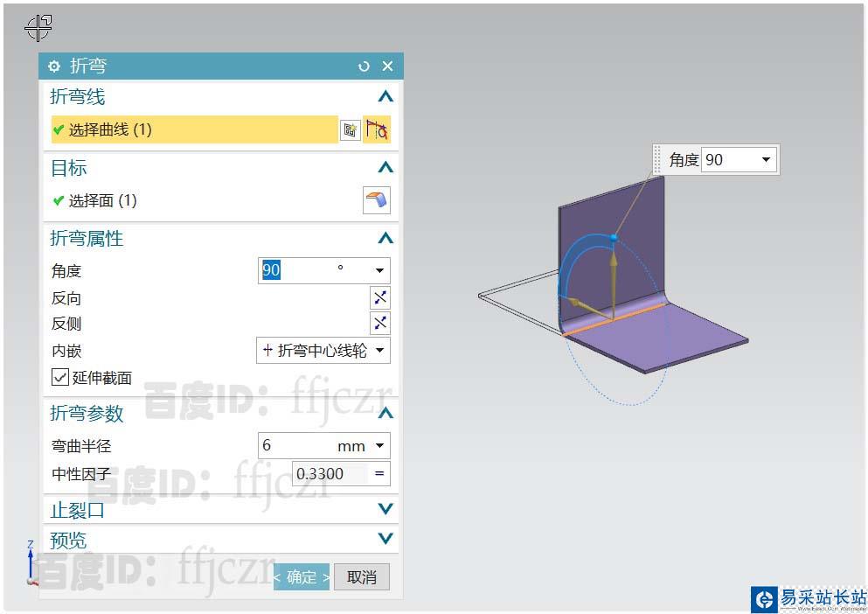Click the curve selection icon on the 选择曲线 row
The height and width of the screenshot is (614, 868).
377,129
